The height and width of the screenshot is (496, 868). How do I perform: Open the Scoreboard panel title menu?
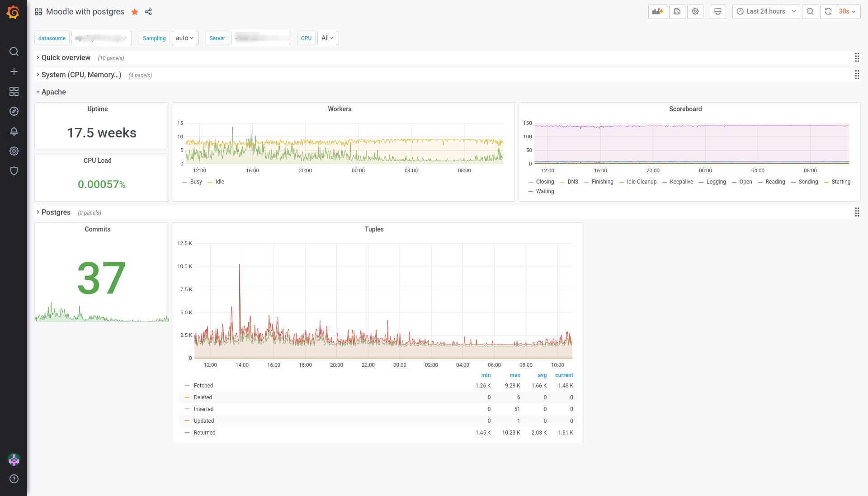pos(685,109)
